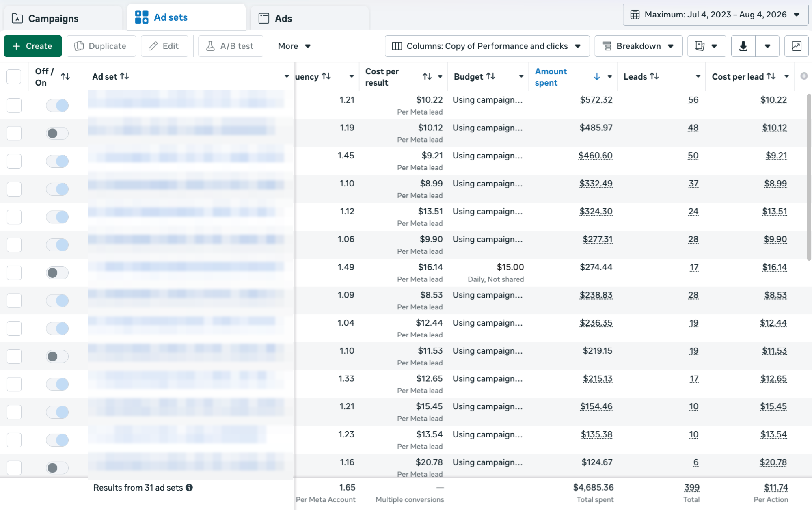Select the checkbox for the $154.46 row
This screenshot has width=812, height=510.
(x=14, y=412)
